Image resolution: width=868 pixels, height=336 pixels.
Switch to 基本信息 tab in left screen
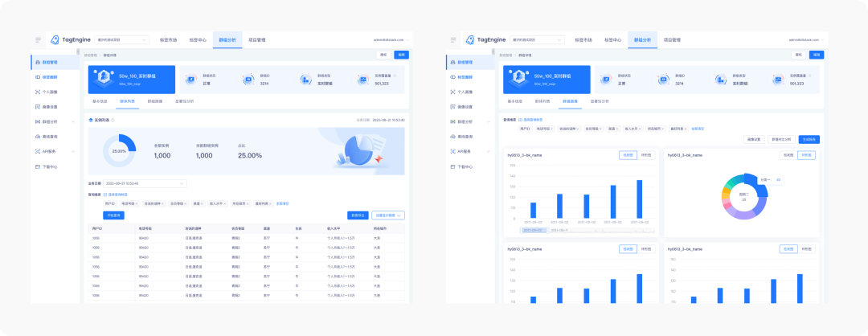98,102
